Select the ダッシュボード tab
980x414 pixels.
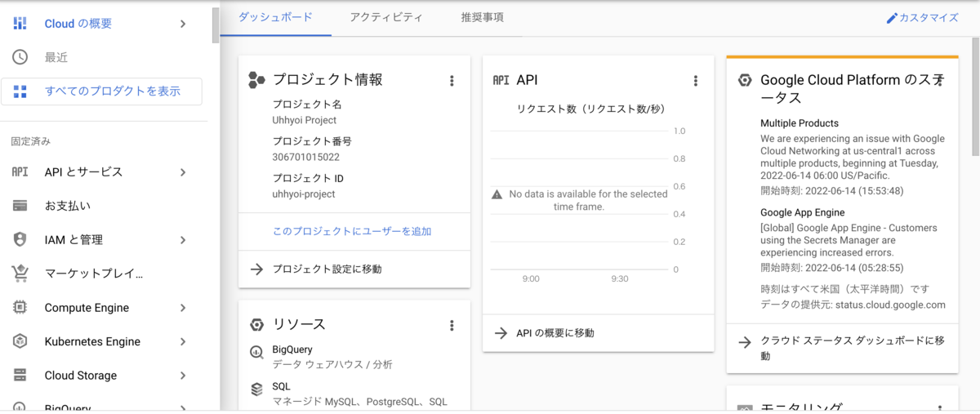(277, 17)
